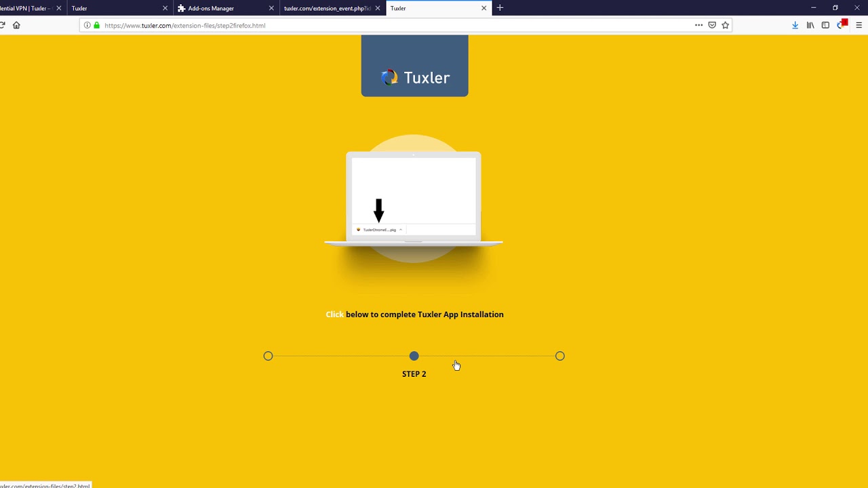Open the Library menu

pos(810,25)
